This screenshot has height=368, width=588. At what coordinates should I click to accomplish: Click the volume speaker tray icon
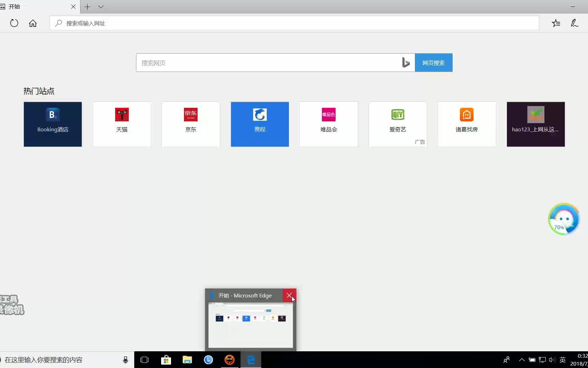pyautogui.click(x=552, y=360)
